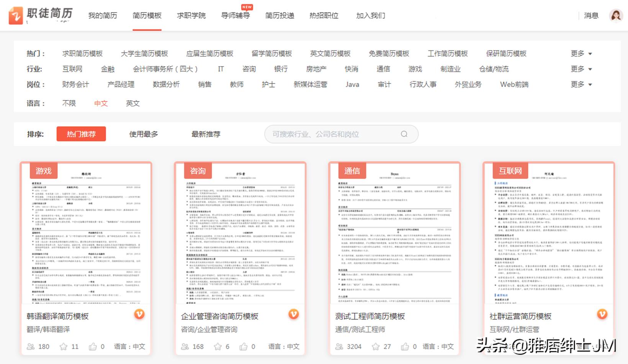
Task: Switch to the 简历投递 menu item
Action: (x=279, y=16)
